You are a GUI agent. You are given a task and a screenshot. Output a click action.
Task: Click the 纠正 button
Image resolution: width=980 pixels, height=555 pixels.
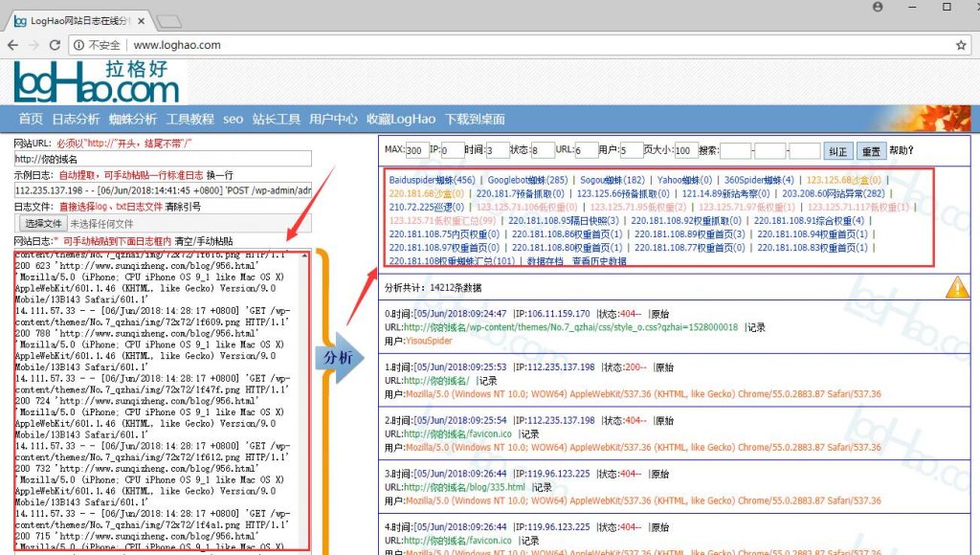[837, 151]
